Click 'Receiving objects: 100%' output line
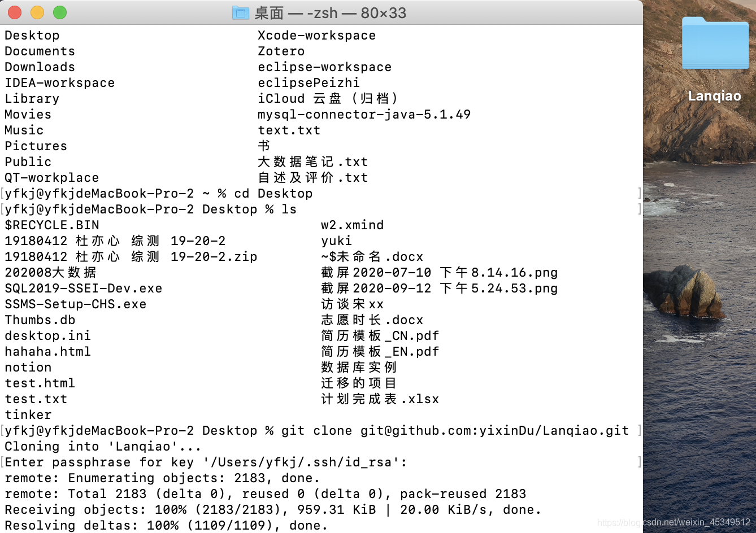 273,509
